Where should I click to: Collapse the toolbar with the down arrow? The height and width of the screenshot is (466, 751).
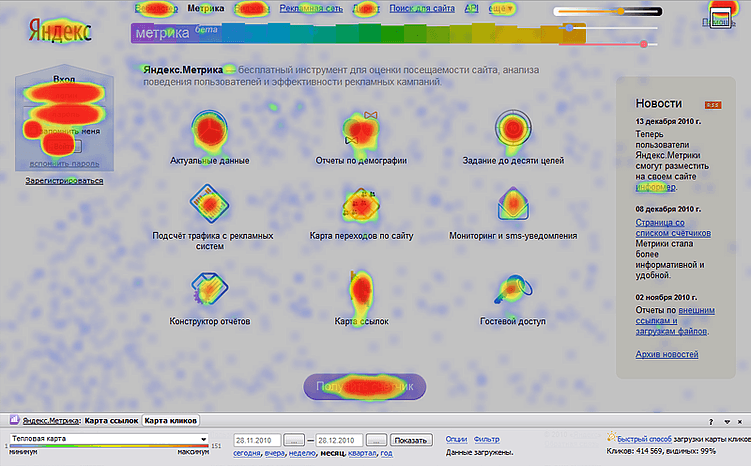[x=727, y=422]
